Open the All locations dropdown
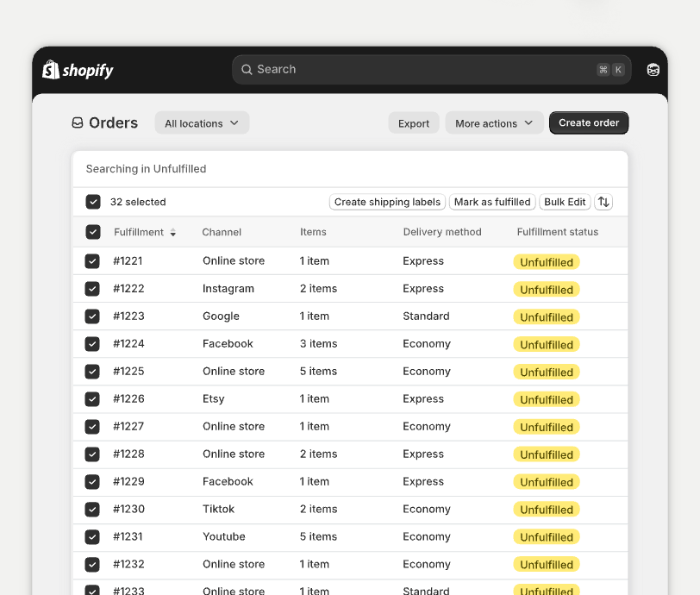 [202, 123]
